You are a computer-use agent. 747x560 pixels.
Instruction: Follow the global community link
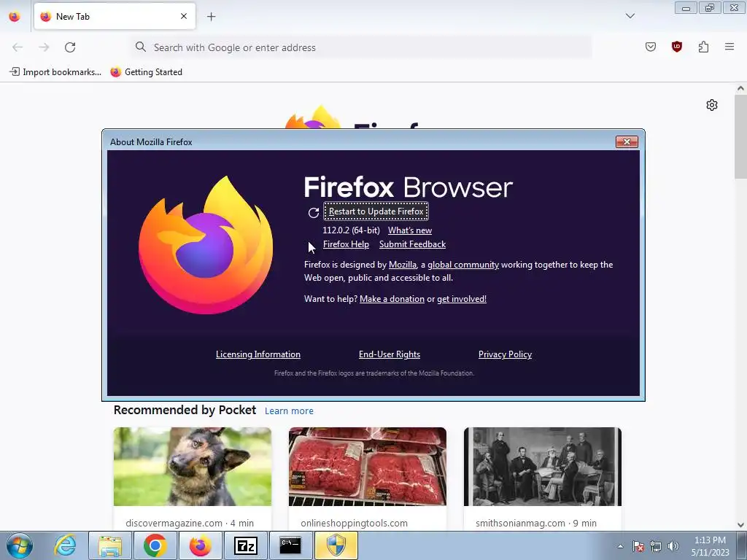pos(463,265)
